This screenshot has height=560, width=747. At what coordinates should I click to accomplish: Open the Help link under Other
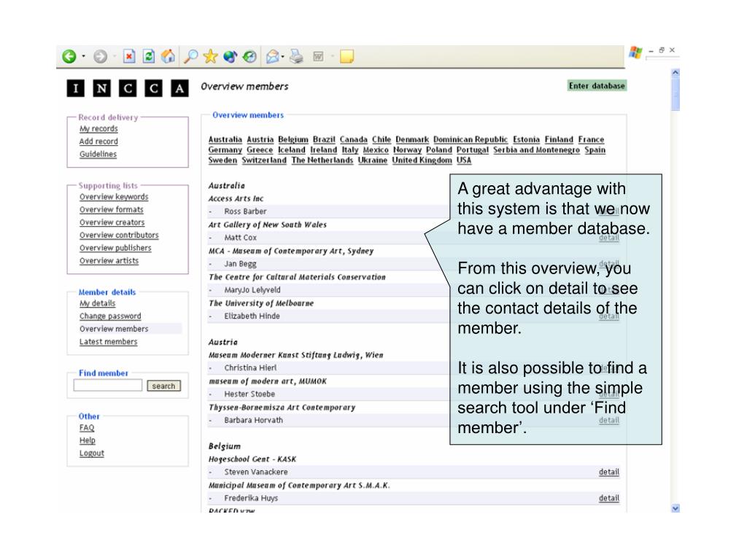[x=88, y=440]
